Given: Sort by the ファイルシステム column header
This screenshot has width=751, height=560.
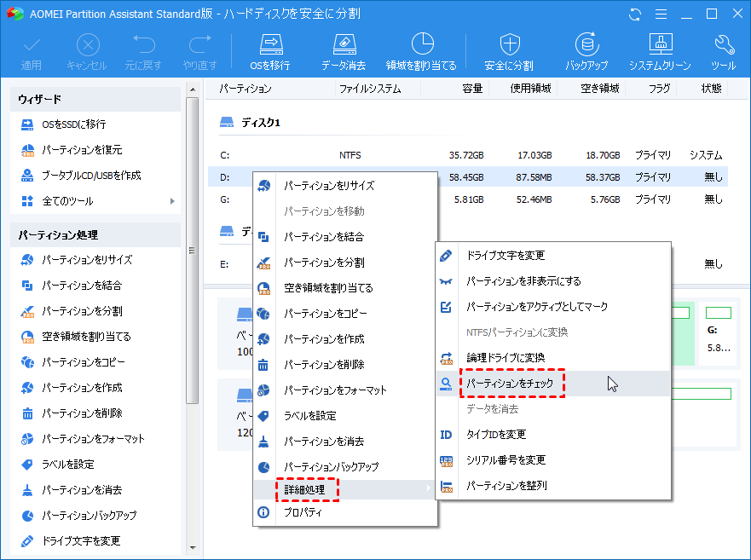Looking at the screenshot, I should (x=370, y=89).
